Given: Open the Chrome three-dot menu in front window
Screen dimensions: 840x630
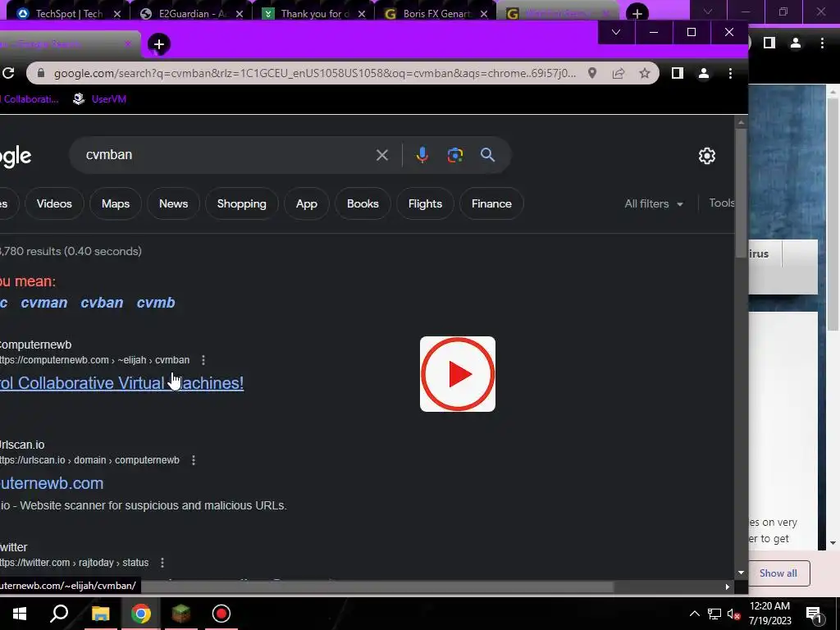Looking at the screenshot, I should pyautogui.click(x=730, y=73).
